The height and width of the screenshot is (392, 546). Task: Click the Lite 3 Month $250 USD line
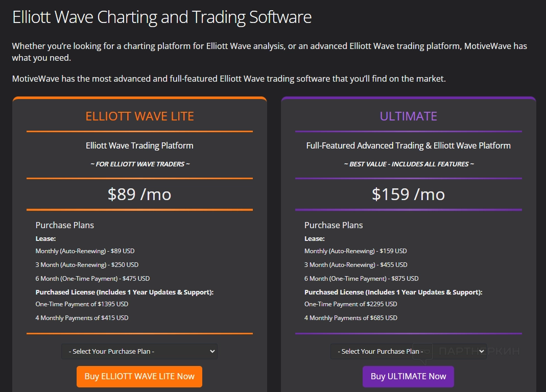click(87, 265)
